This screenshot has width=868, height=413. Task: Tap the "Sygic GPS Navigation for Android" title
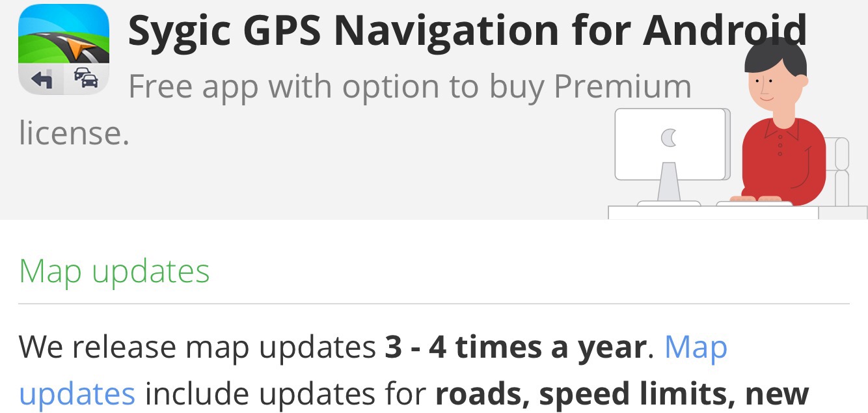[x=467, y=30]
